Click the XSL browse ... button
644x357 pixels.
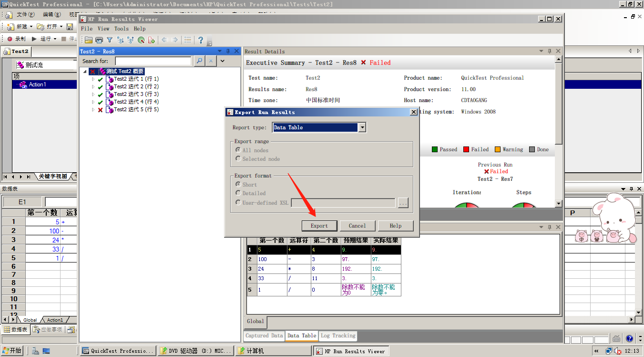tap(403, 203)
